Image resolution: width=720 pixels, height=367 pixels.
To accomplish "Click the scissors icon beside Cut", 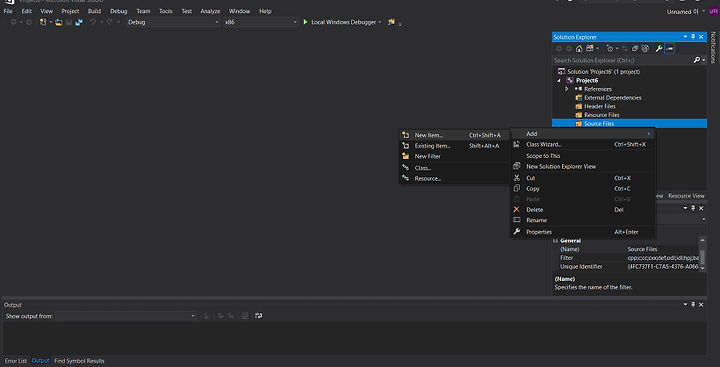I will [517, 178].
